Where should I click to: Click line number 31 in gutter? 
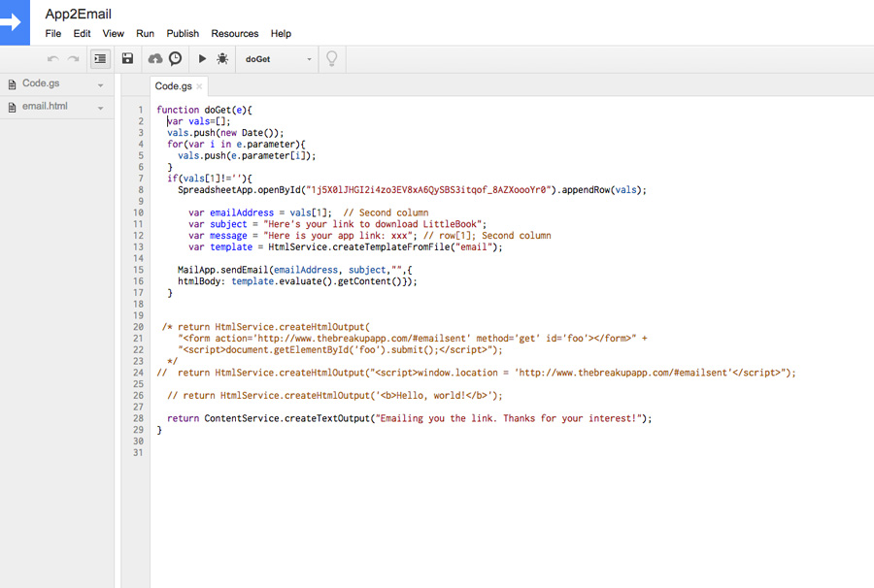tap(138, 453)
